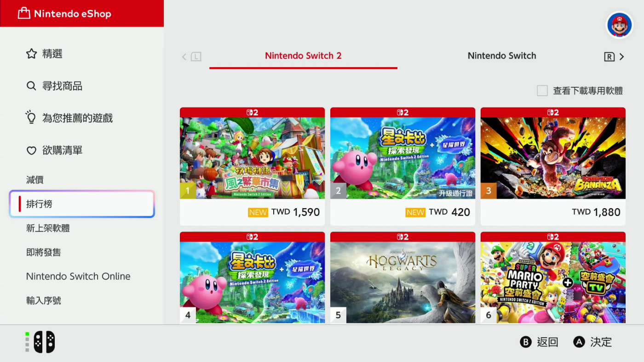Open the Hogwarts Legacy game tile
This screenshot has width=644, height=362.
point(402,277)
